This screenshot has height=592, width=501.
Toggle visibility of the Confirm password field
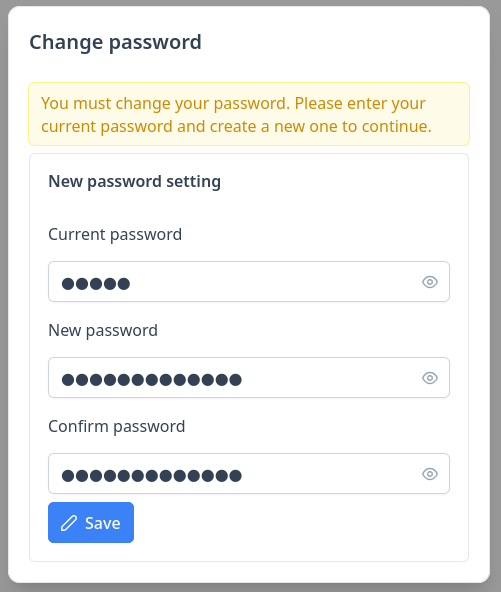pos(430,473)
